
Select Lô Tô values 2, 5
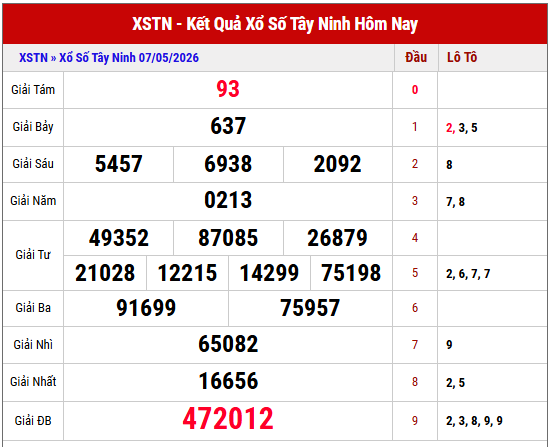(x=456, y=383)
